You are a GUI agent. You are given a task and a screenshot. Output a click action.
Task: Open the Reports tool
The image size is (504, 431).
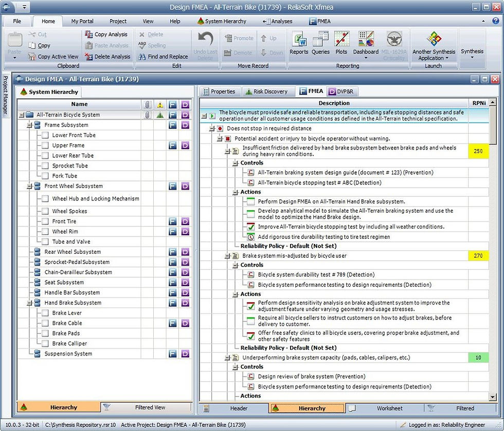click(299, 43)
